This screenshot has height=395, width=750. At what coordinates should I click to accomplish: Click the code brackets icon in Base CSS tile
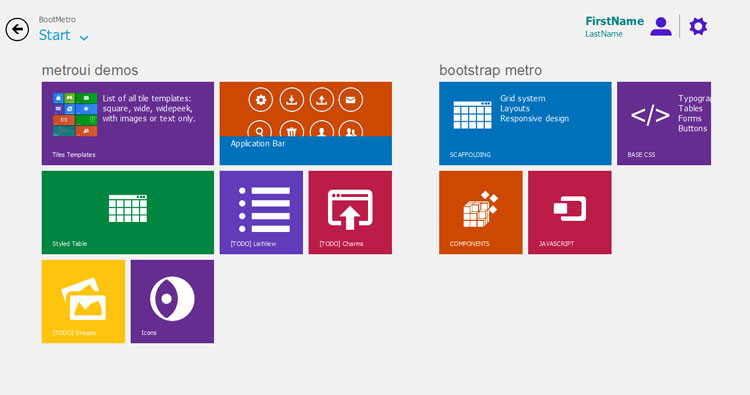pos(650,115)
